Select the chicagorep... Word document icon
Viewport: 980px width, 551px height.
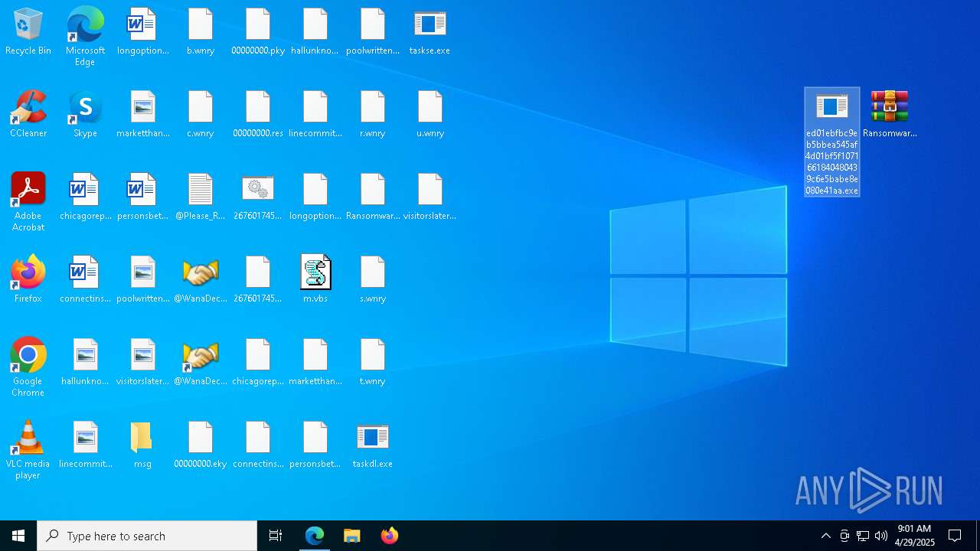[85, 197]
